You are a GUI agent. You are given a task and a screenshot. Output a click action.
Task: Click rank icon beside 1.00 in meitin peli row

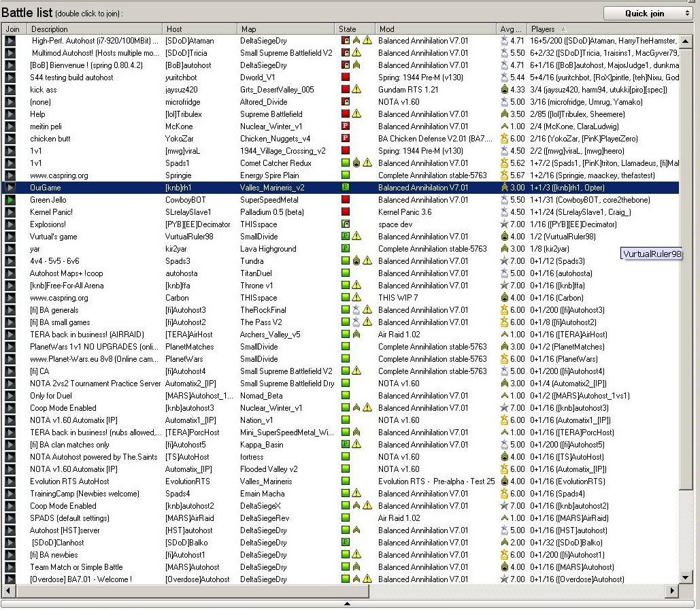coord(505,126)
